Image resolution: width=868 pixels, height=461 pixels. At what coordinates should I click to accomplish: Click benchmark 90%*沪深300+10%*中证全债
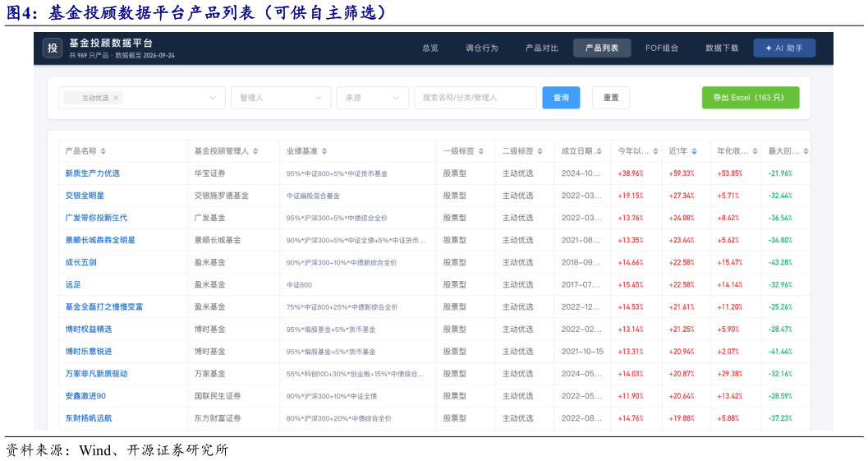(332, 395)
